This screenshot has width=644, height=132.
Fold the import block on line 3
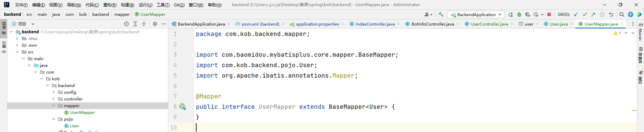[193, 55]
